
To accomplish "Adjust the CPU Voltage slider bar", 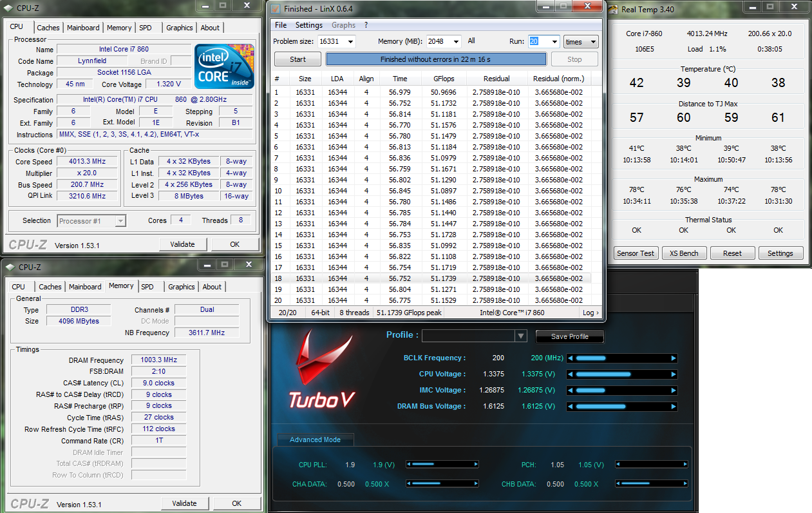I will click(622, 374).
